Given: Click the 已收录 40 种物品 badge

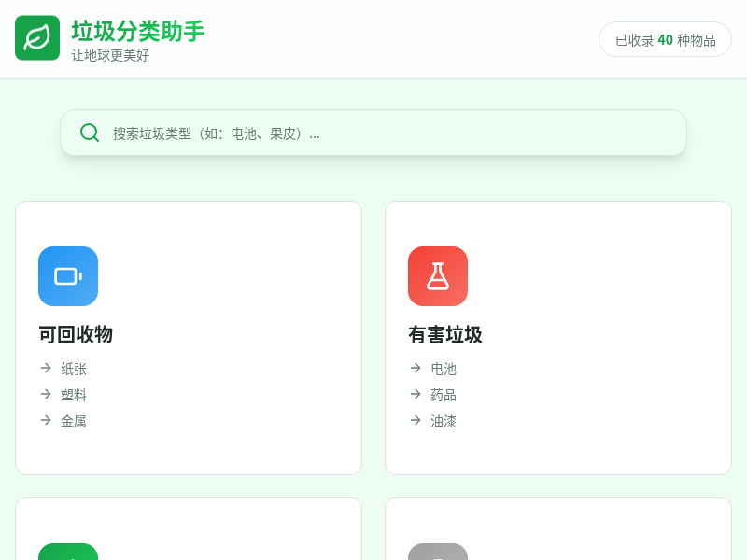Looking at the screenshot, I should (x=665, y=39).
